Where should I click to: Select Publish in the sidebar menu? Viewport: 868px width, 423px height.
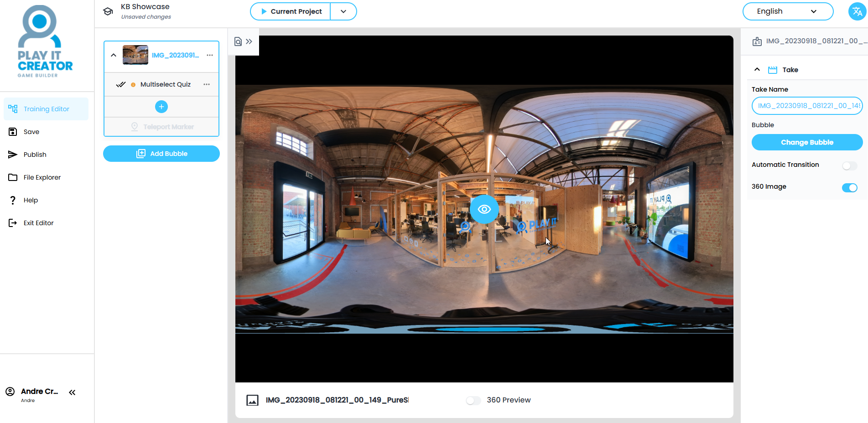(35, 155)
